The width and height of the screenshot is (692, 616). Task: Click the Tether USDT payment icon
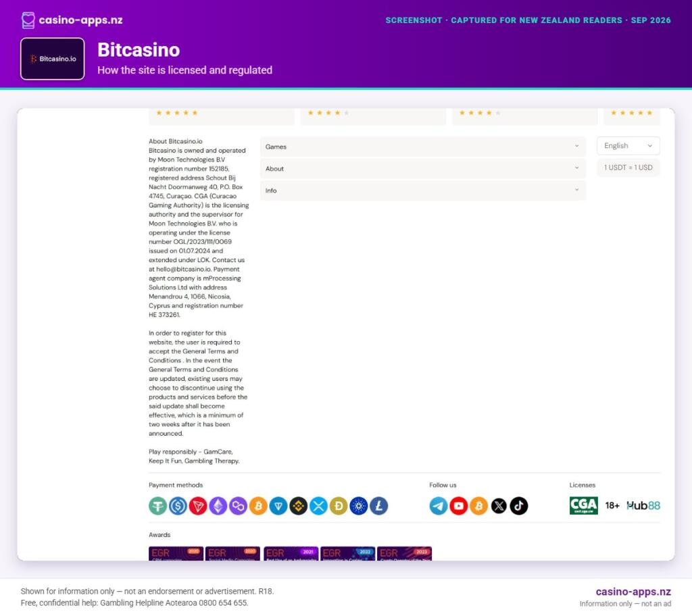157,506
